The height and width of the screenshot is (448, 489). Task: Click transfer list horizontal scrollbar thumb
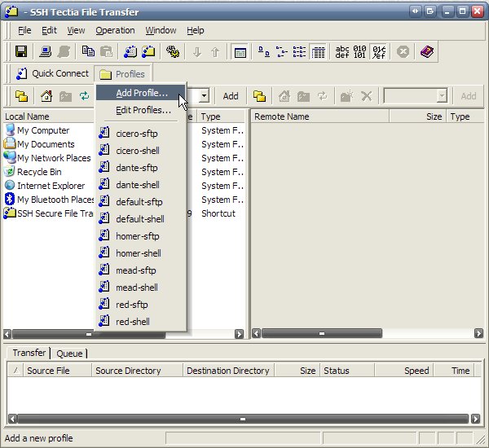[243, 419]
